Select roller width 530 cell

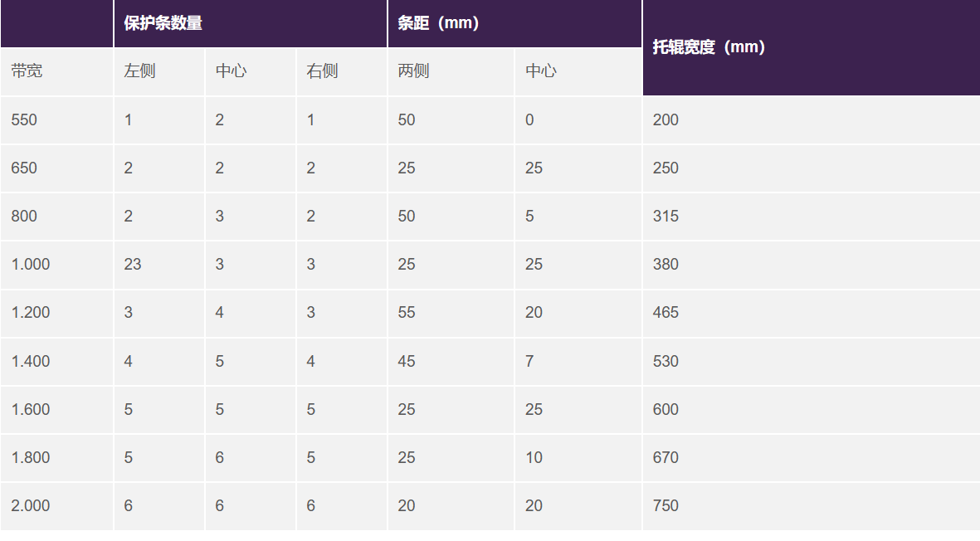tap(812, 361)
